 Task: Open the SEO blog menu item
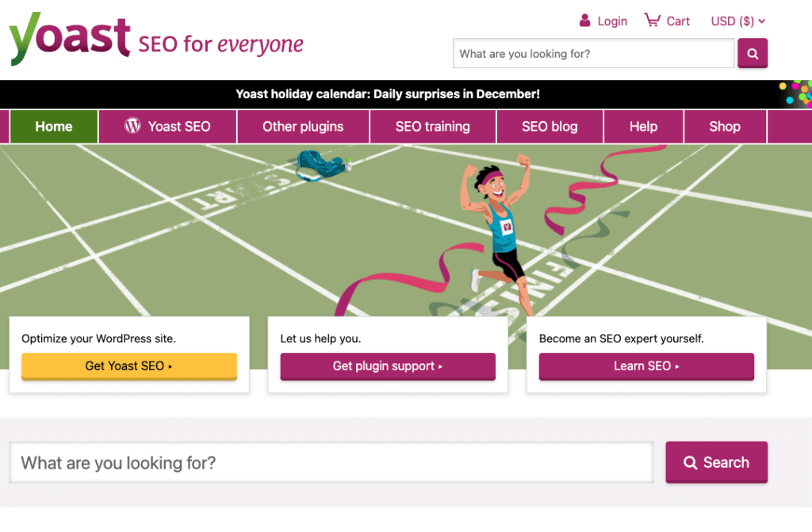pyautogui.click(x=550, y=126)
